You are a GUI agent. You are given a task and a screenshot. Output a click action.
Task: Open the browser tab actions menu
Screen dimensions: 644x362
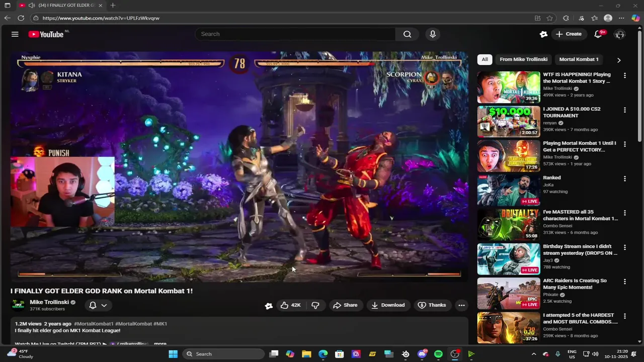pyautogui.click(x=7, y=5)
